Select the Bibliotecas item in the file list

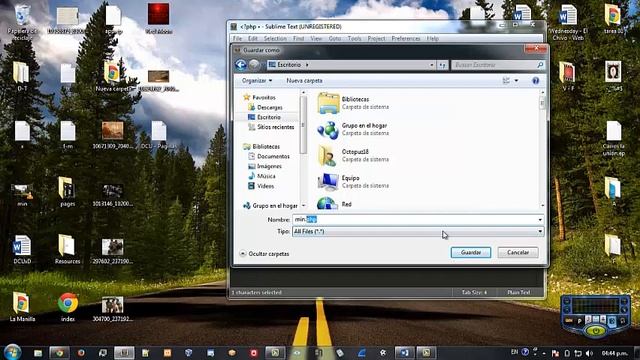click(x=355, y=103)
